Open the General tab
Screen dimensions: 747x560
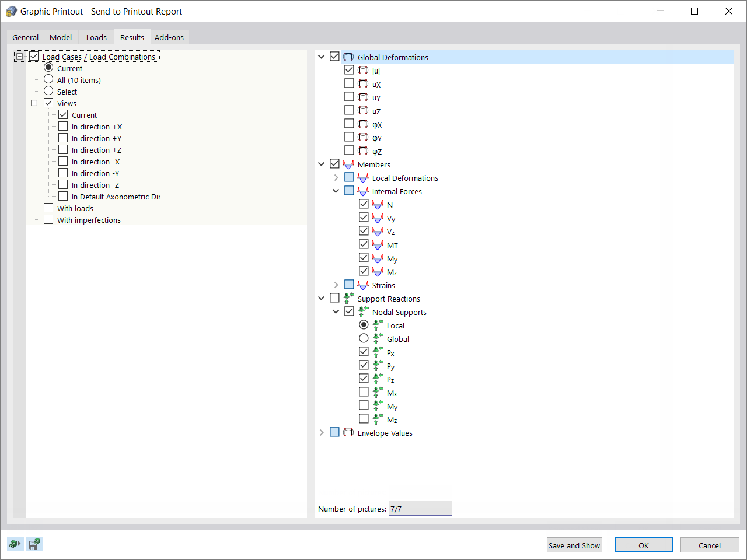(26, 37)
